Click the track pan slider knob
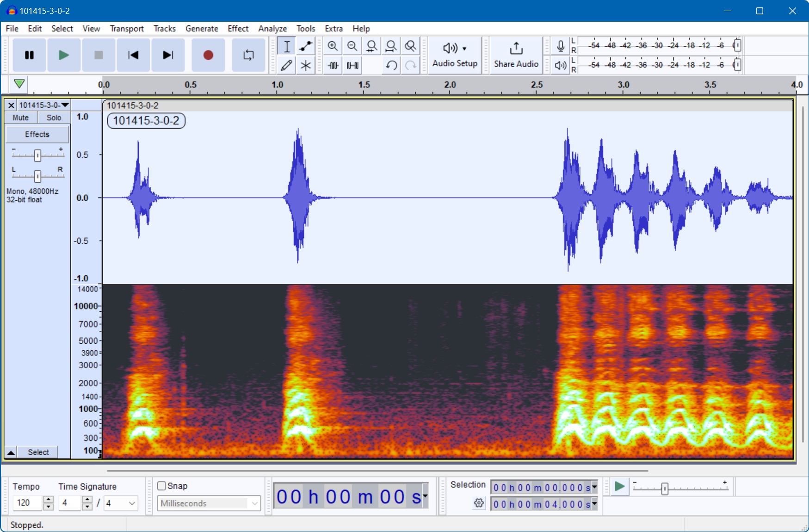This screenshot has height=532, width=809. (37, 176)
